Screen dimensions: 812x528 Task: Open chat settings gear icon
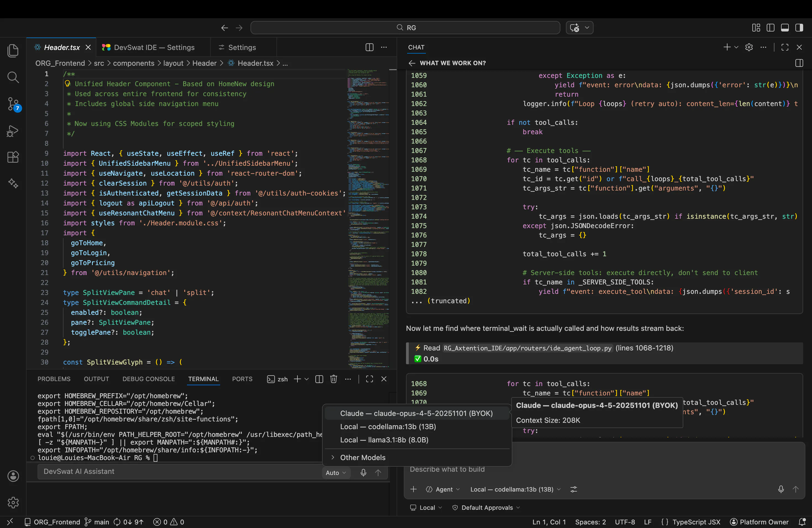[749, 47]
